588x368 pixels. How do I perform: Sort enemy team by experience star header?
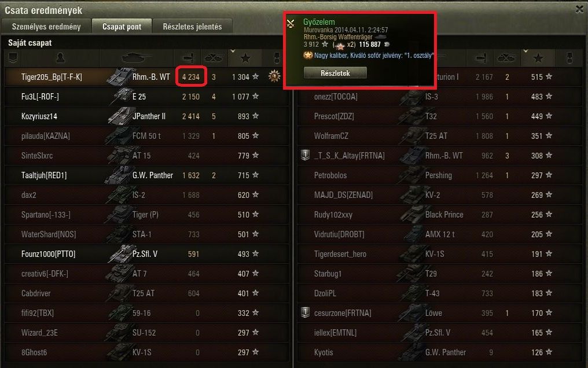pos(538,58)
